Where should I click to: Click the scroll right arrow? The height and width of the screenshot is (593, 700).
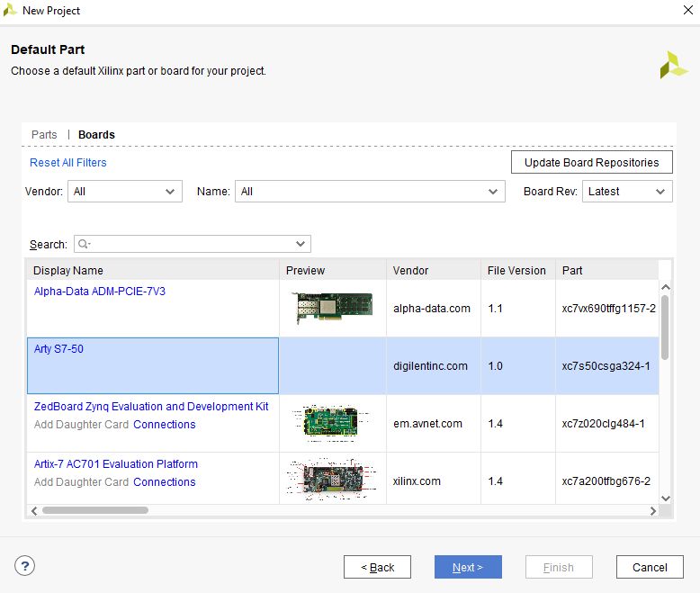[653, 511]
